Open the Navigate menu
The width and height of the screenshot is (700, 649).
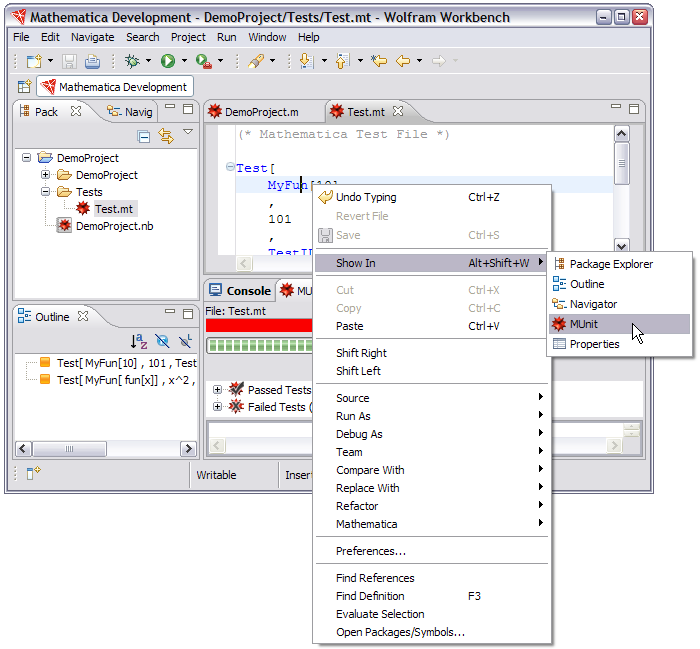coord(92,37)
